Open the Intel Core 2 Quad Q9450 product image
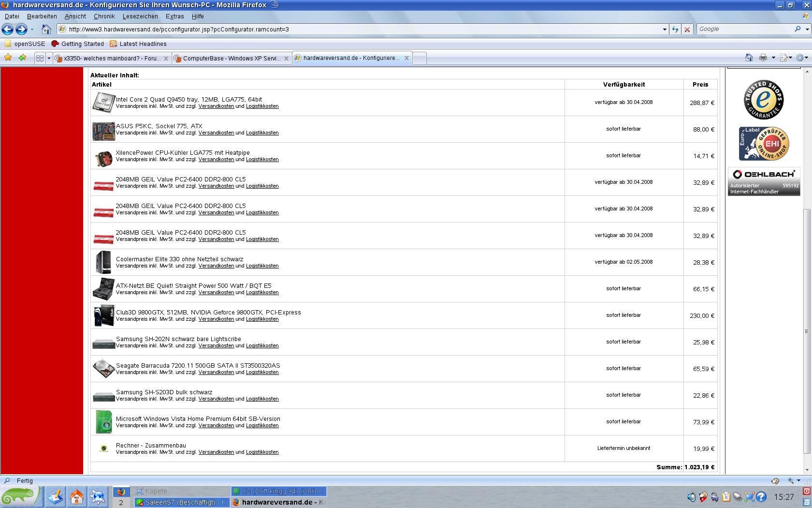This screenshot has height=508, width=812. (x=103, y=102)
